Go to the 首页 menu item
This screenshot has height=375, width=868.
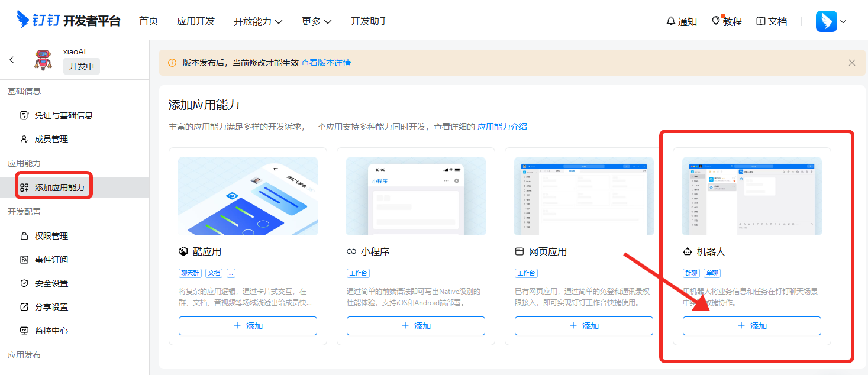pyautogui.click(x=149, y=21)
